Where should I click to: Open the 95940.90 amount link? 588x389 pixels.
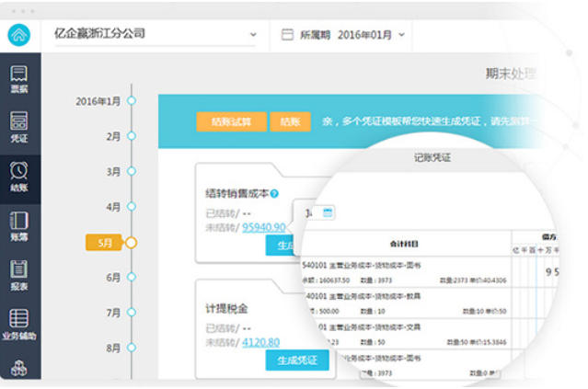coord(264,227)
